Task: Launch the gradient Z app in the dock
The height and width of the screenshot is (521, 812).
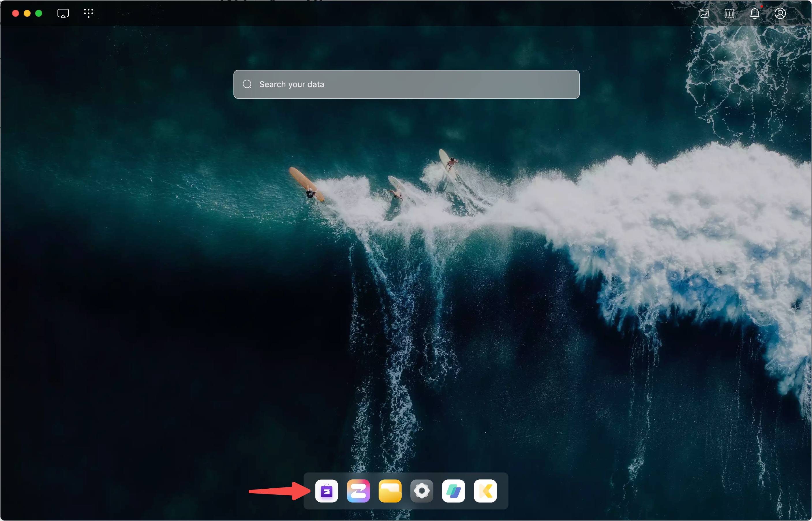Action: (358, 491)
